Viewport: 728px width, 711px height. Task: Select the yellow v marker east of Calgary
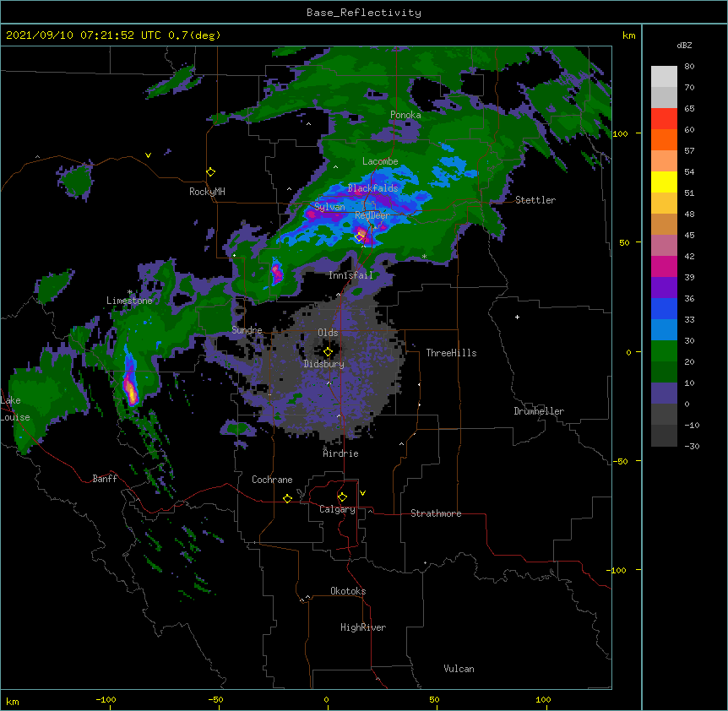pyautogui.click(x=362, y=493)
